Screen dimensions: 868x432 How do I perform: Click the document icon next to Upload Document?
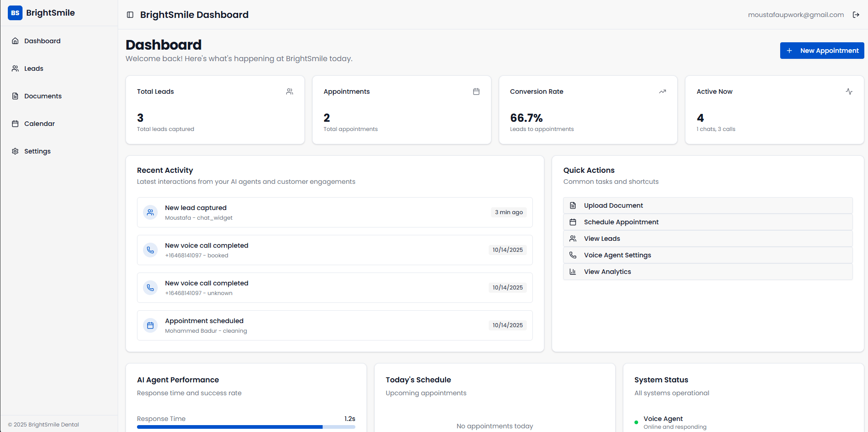(573, 205)
